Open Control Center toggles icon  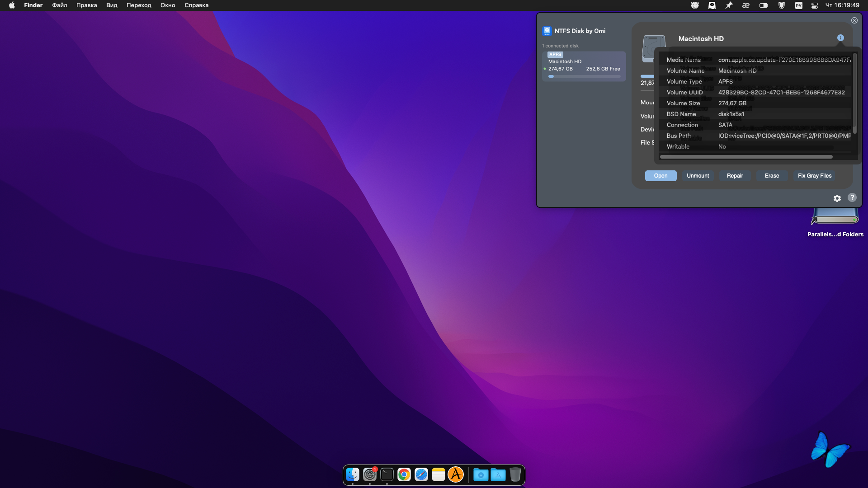[815, 5]
